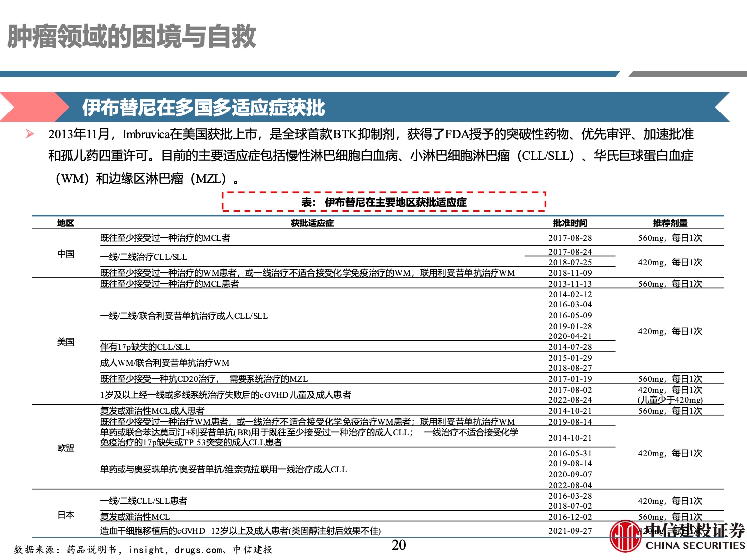This screenshot has height=560, width=747.
Task: Click the page number 20
Action: point(399,545)
